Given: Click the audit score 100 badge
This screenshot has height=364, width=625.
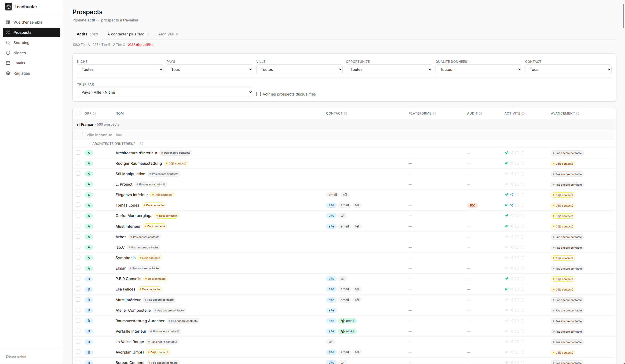Looking at the screenshot, I should (472, 205).
